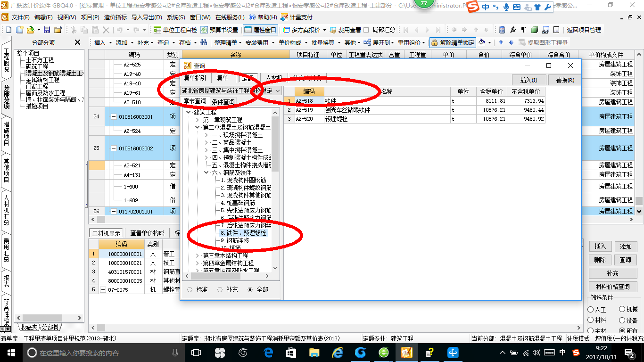
Task: Click the green 3D box icon
Action: point(535,30)
